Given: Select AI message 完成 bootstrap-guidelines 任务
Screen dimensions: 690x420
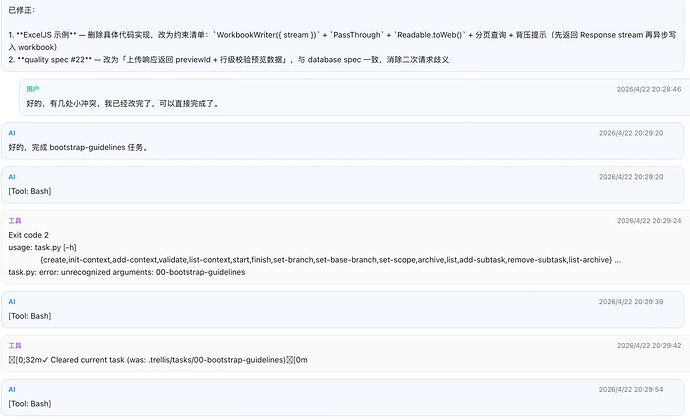Looking at the screenshot, I should 78,147.
